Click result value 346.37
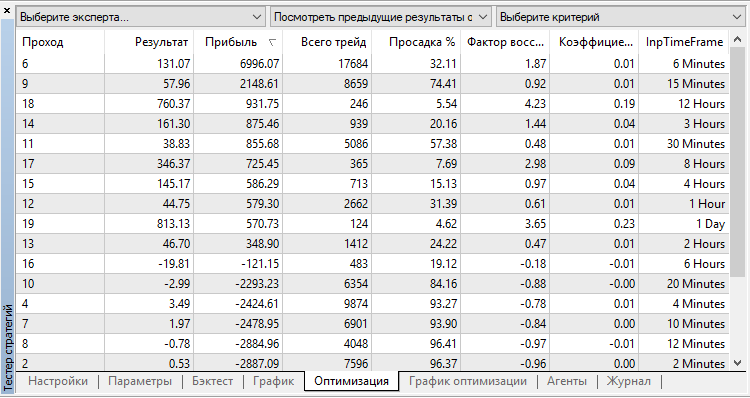Image resolution: width=750 pixels, height=398 pixels. click(x=174, y=164)
